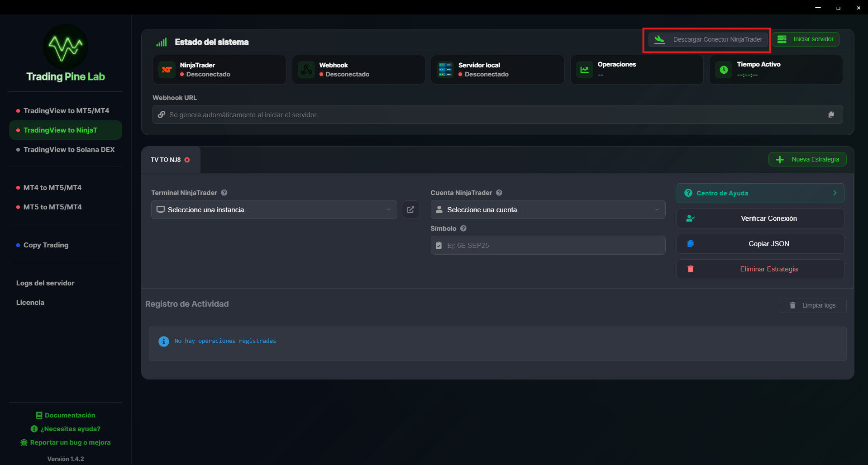Click the help icon next to Cuenta NinjaTrader
Screen dimensions: 868x465
pyautogui.click(x=499, y=193)
